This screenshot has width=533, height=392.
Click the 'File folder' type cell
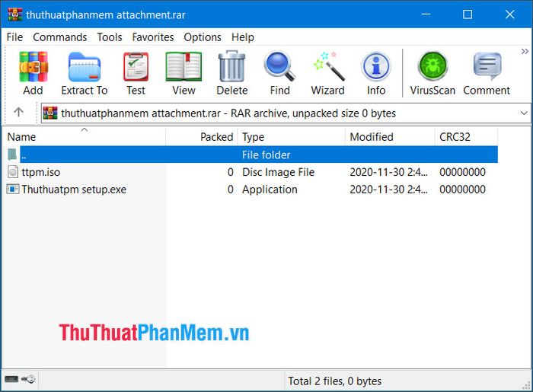pyautogui.click(x=266, y=155)
